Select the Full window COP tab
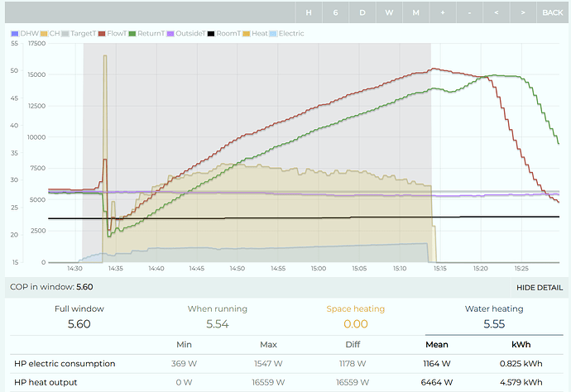This screenshot has width=571, height=392. click(x=79, y=317)
